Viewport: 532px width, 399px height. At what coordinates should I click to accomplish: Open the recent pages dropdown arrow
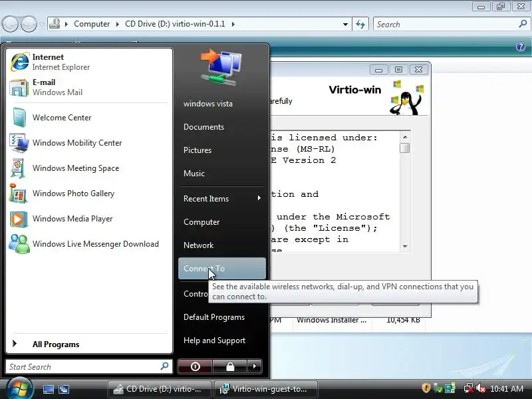click(x=42, y=24)
